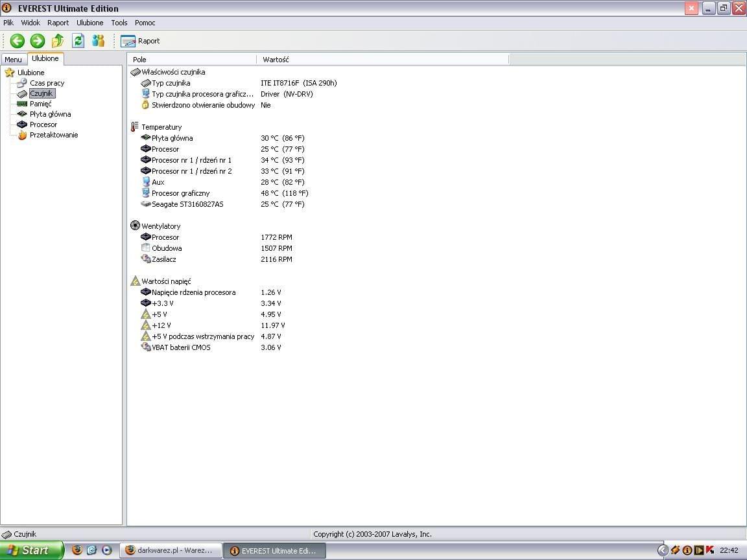Click the green Forward arrow toolbar button

pyautogui.click(x=37, y=41)
